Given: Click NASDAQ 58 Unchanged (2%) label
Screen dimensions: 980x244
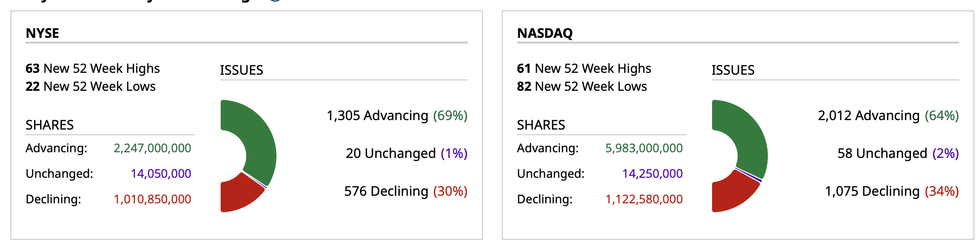Looking at the screenshot, I should (x=898, y=153).
